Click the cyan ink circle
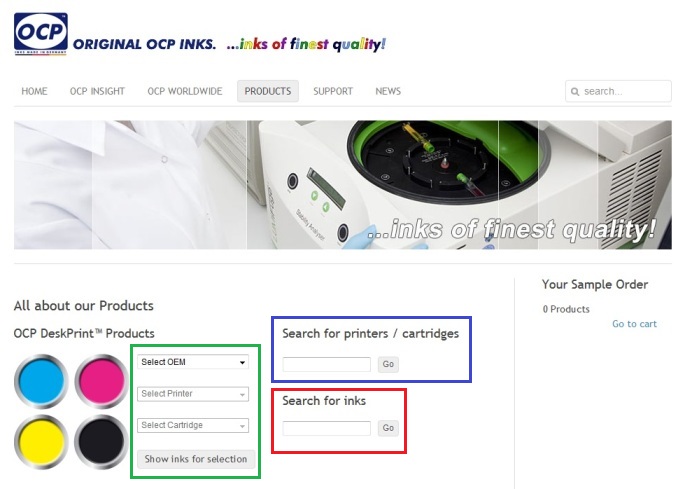The height and width of the screenshot is (489, 678). pos(41,381)
